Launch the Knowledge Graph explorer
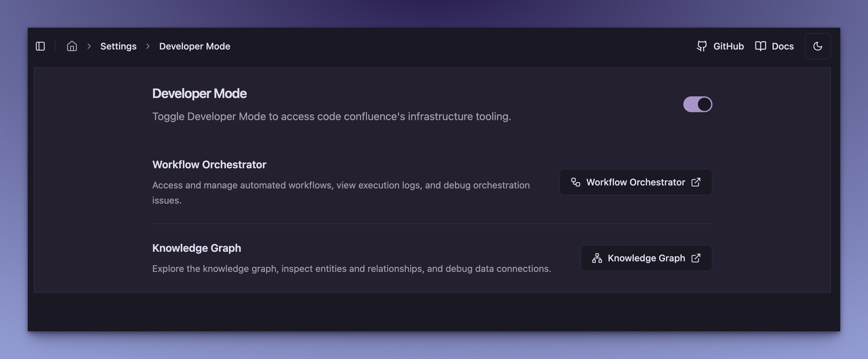Screen dimensions: 868x359 coord(646,258)
